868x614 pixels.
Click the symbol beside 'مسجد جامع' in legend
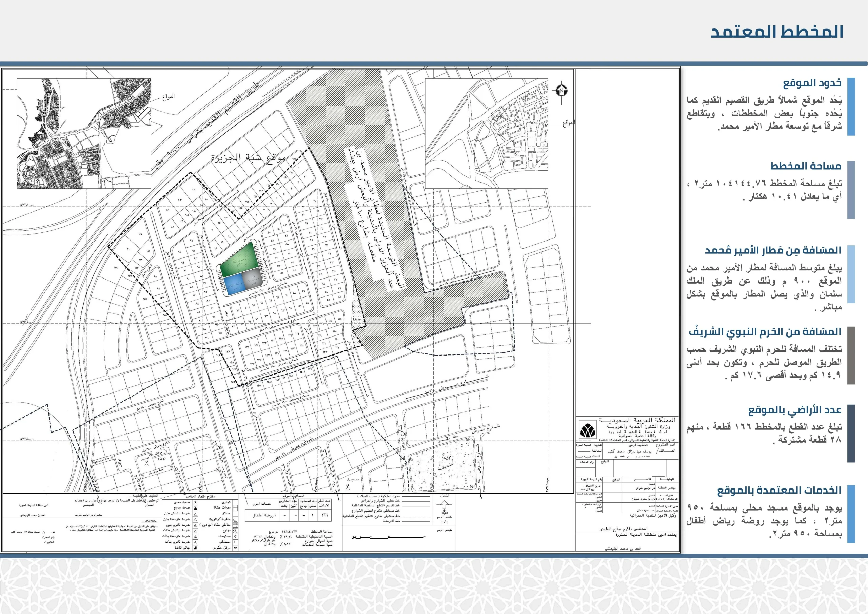coord(195,508)
